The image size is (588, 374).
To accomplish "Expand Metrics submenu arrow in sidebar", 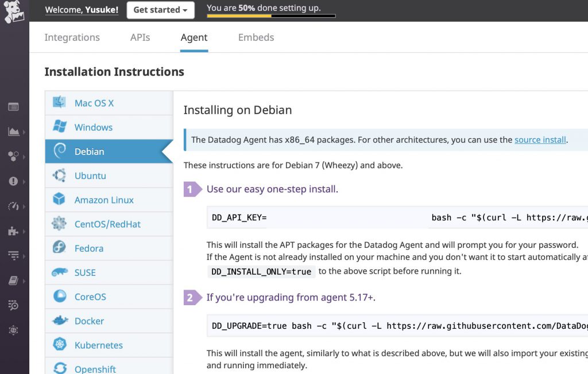I will point(24,207).
